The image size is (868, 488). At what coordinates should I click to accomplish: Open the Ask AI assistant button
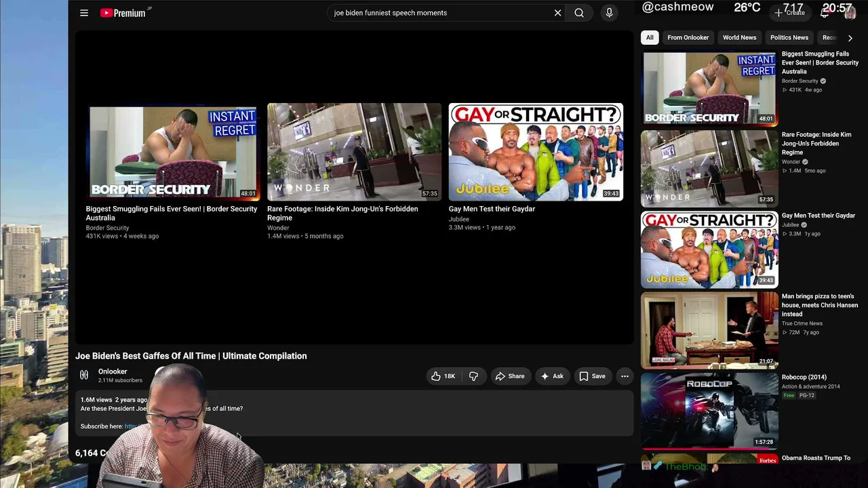(x=551, y=376)
